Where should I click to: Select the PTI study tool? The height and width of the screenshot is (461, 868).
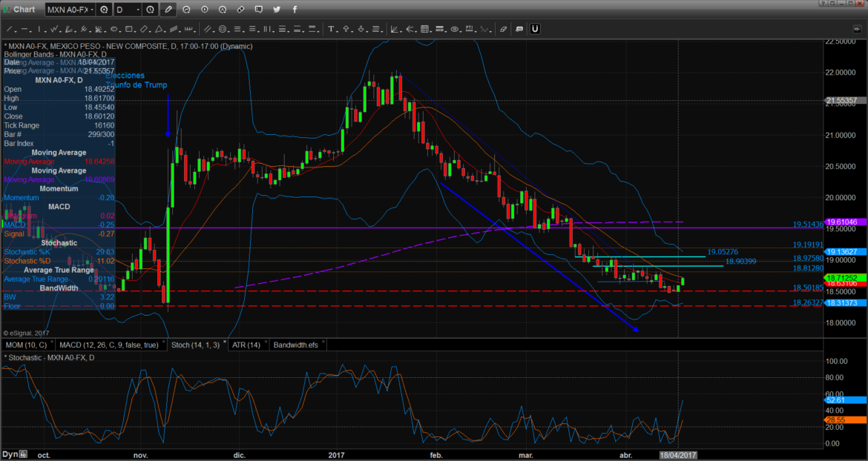(469, 29)
